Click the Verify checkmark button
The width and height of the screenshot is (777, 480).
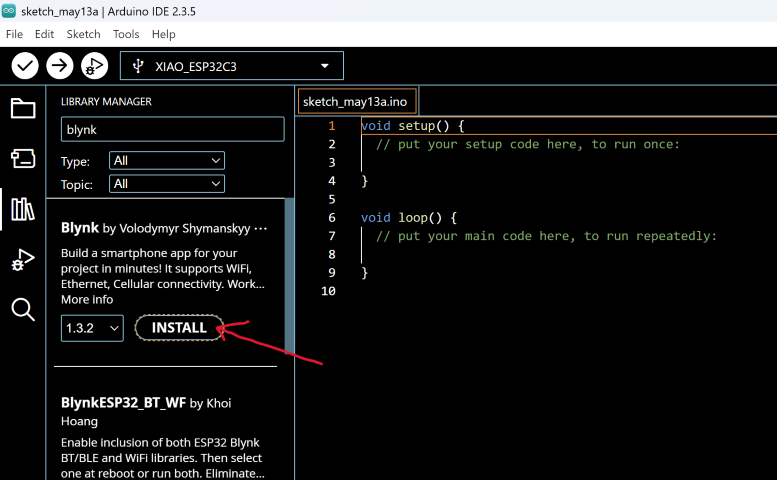click(25, 66)
